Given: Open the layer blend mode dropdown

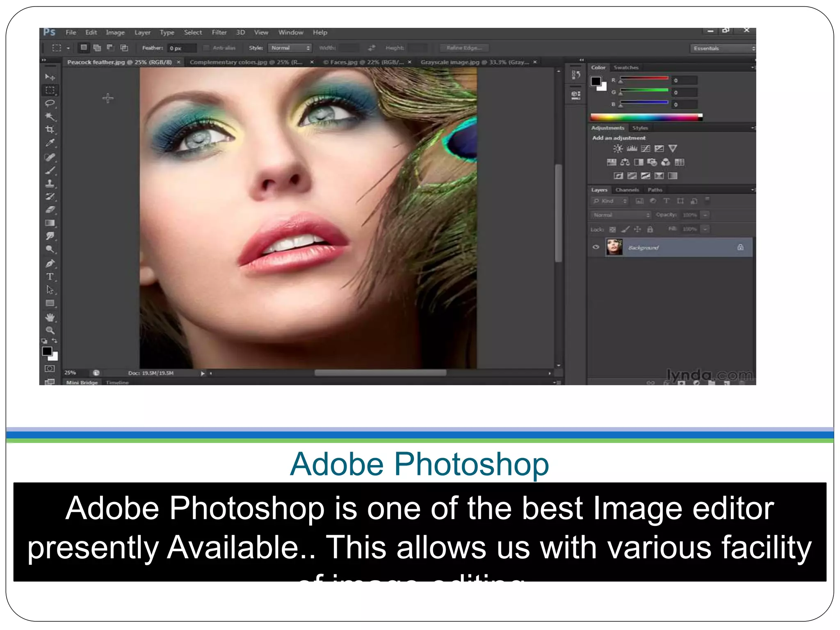Looking at the screenshot, I should coord(620,215).
